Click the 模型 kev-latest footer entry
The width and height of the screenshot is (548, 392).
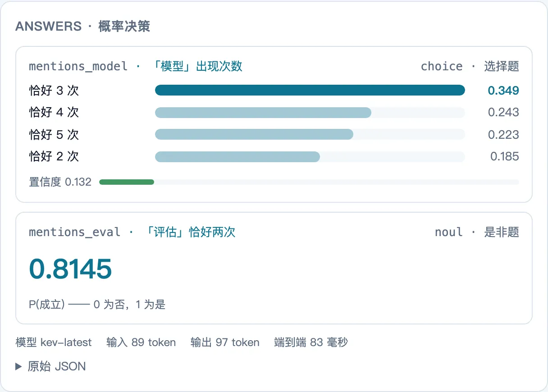coord(54,342)
